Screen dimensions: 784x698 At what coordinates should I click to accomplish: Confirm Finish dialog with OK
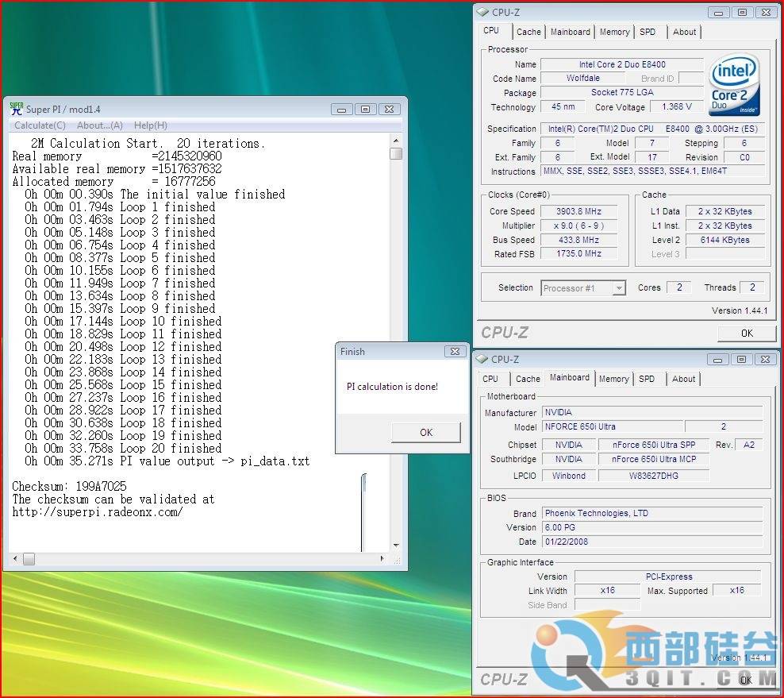(426, 432)
